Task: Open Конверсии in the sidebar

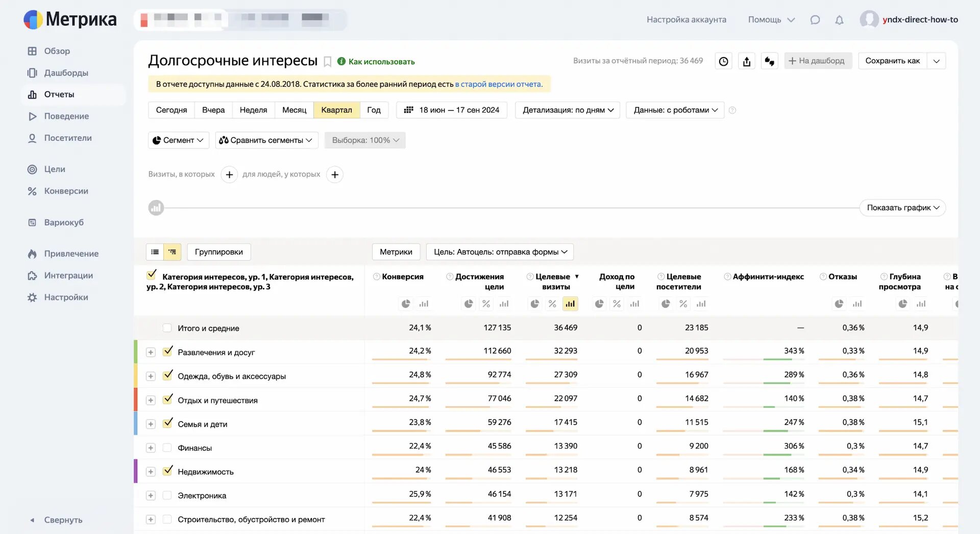Action: point(66,191)
